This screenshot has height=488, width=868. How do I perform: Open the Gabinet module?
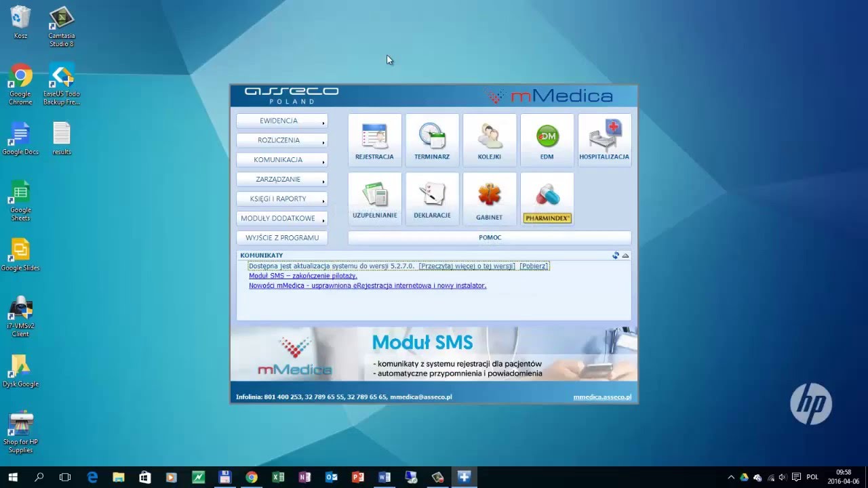point(489,199)
